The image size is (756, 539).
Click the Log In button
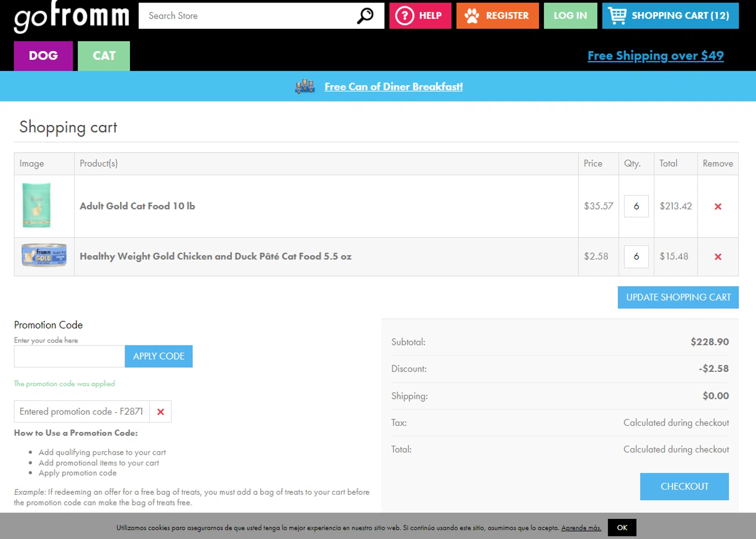click(571, 16)
